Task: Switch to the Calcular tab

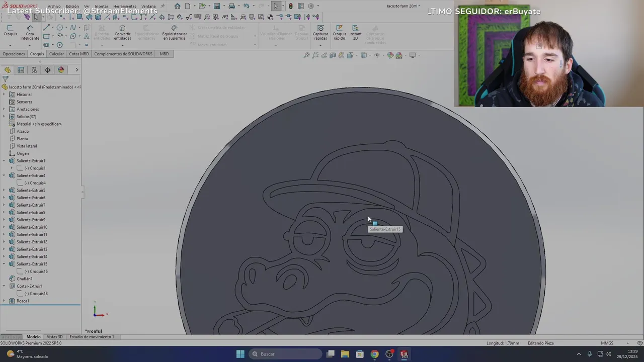Action: tap(56, 54)
